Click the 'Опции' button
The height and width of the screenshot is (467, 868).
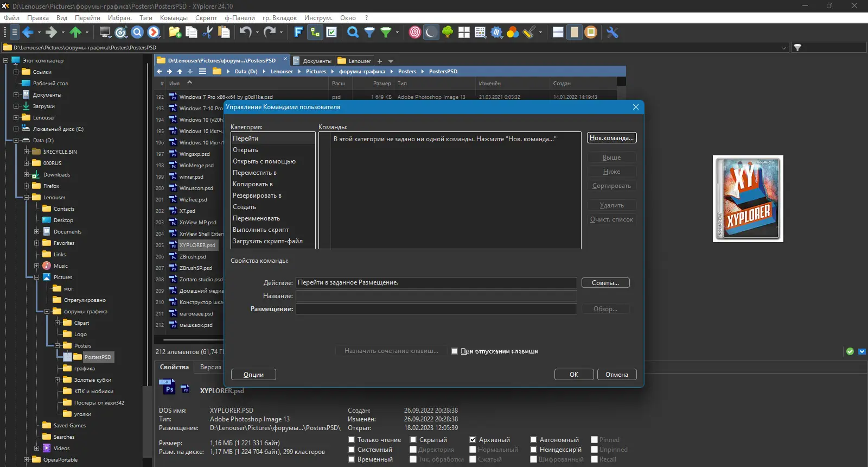tap(253, 375)
